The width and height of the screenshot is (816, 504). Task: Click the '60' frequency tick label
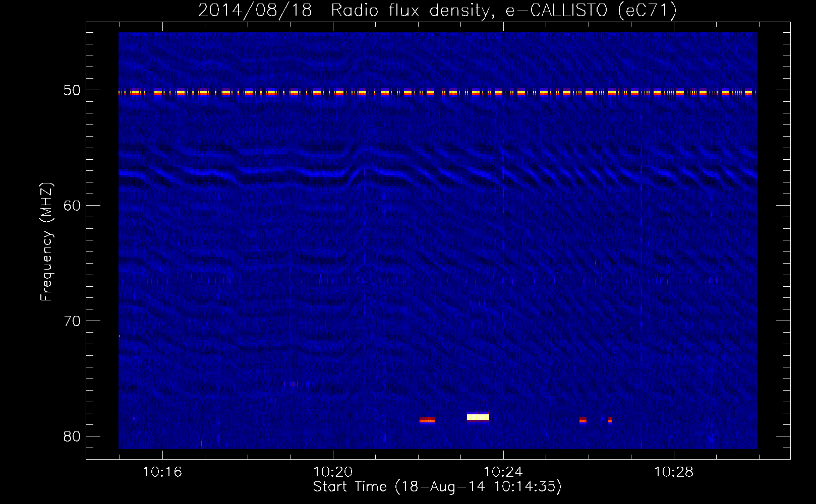click(x=72, y=205)
